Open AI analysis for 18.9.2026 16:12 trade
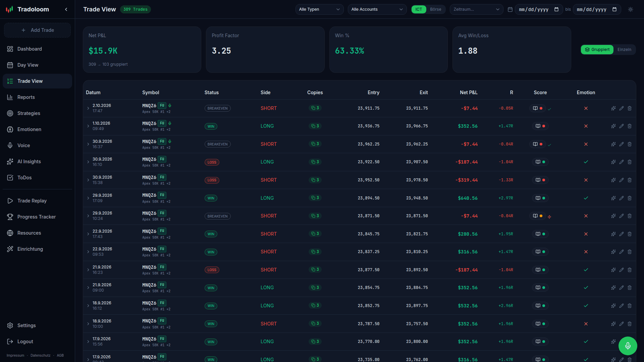 [x=613, y=306]
